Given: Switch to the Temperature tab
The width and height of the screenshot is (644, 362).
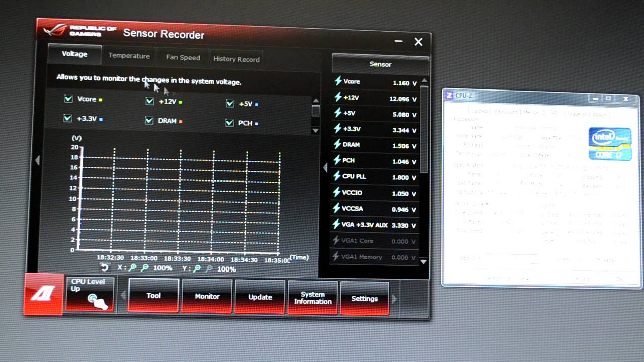Looking at the screenshot, I should coord(129,56).
